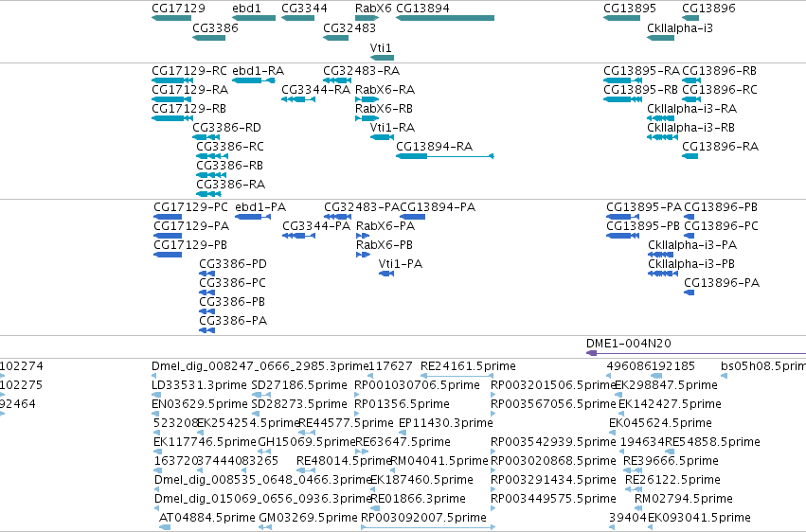Click the CG13896-PA coding feature
Screen dimensions: 806x532
(689, 293)
